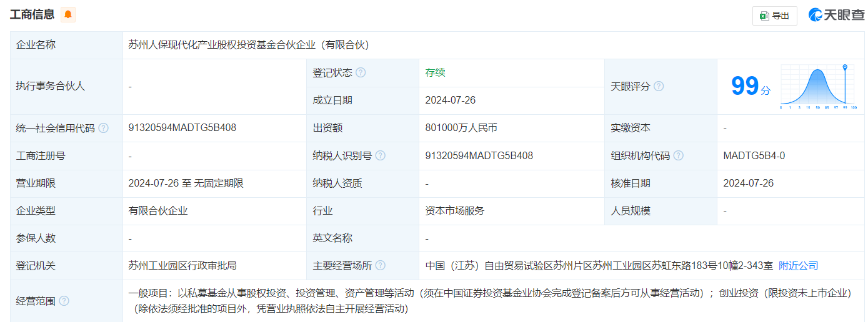Click the 营业期限 label
The height and width of the screenshot is (322, 868).
coord(36,183)
